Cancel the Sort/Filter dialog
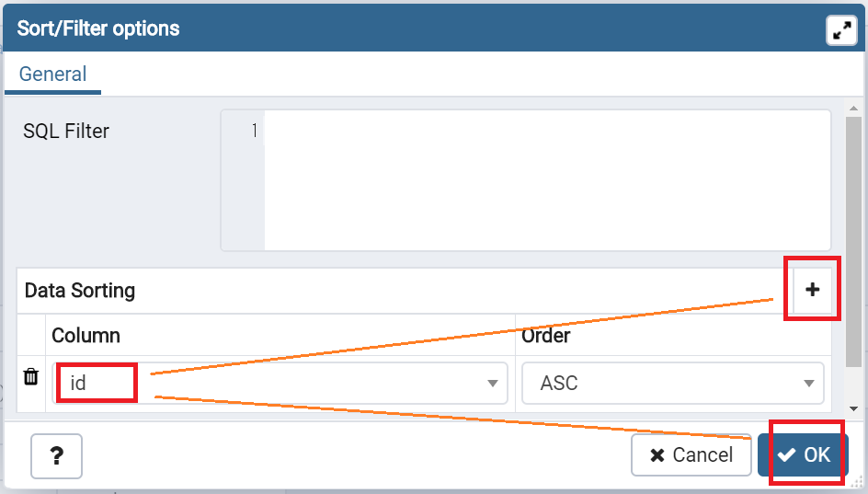This screenshot has height=494, width=868. click(x=691, y=455)
